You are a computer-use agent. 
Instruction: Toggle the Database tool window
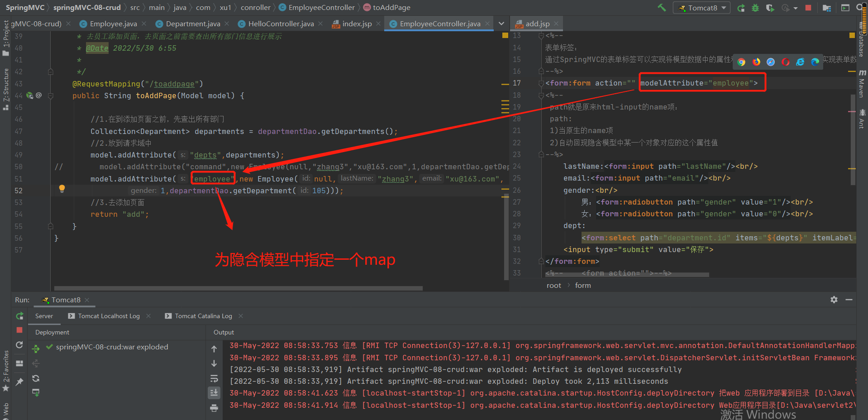(x=862, y=40)
